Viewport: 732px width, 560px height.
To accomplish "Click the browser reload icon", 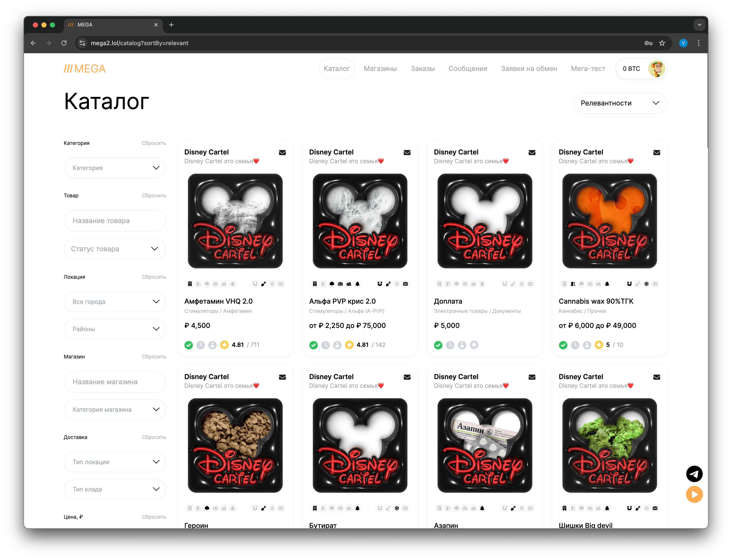I will click(64, 43).
